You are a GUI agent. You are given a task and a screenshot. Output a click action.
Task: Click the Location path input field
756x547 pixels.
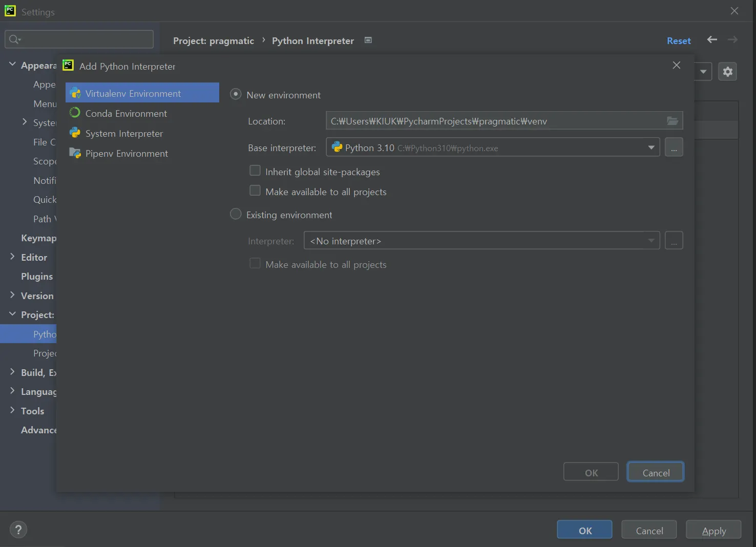[492, 121]
